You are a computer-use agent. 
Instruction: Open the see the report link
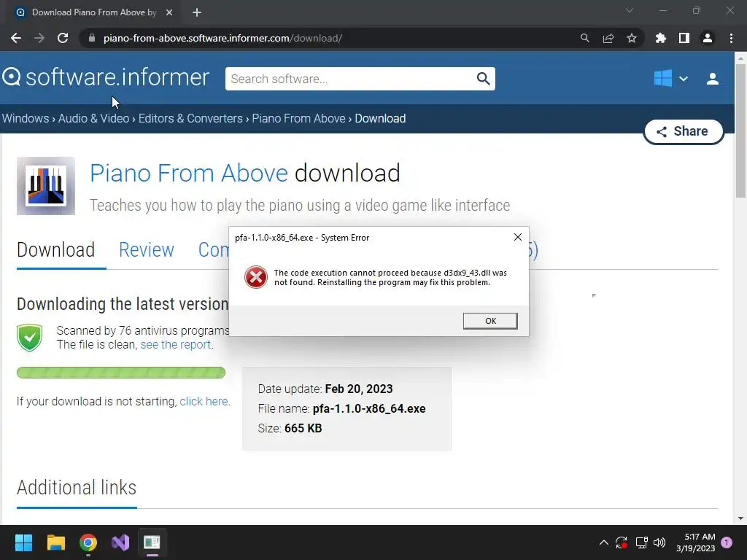177,344
